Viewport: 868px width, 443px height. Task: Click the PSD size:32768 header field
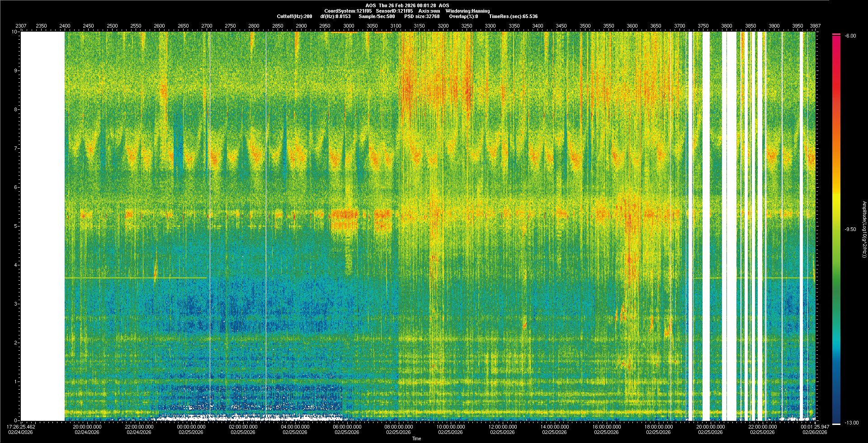pos(422,16)
